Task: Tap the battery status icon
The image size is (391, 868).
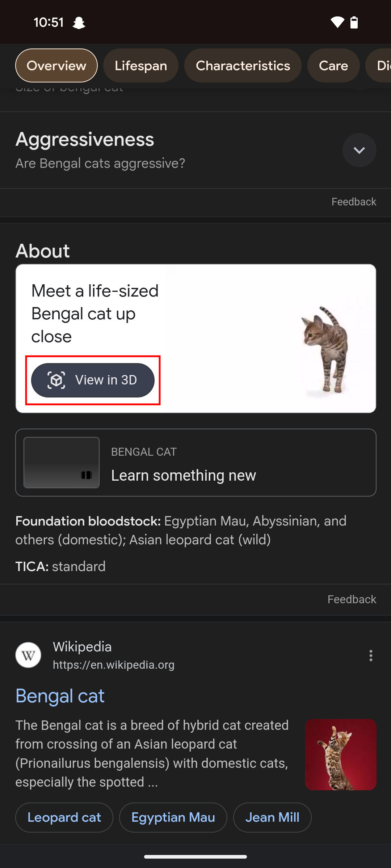Action: pos(354,22)
